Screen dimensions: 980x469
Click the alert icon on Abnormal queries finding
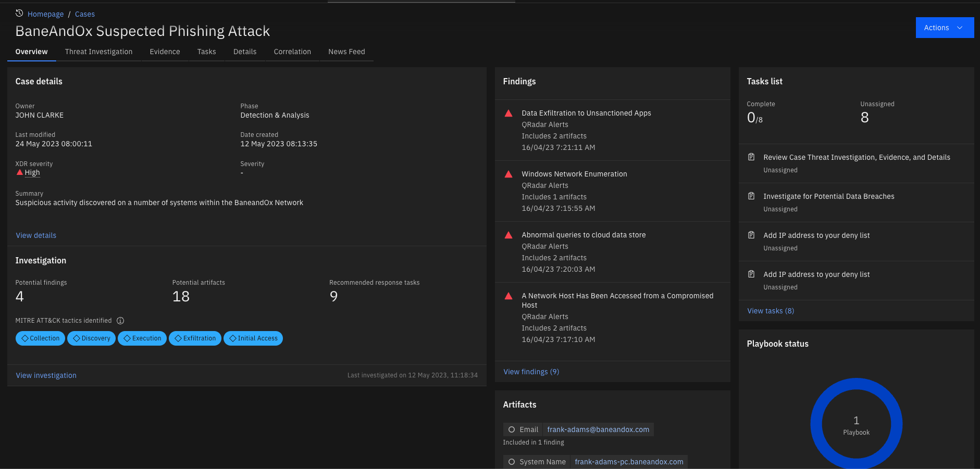tap(508, 235)
